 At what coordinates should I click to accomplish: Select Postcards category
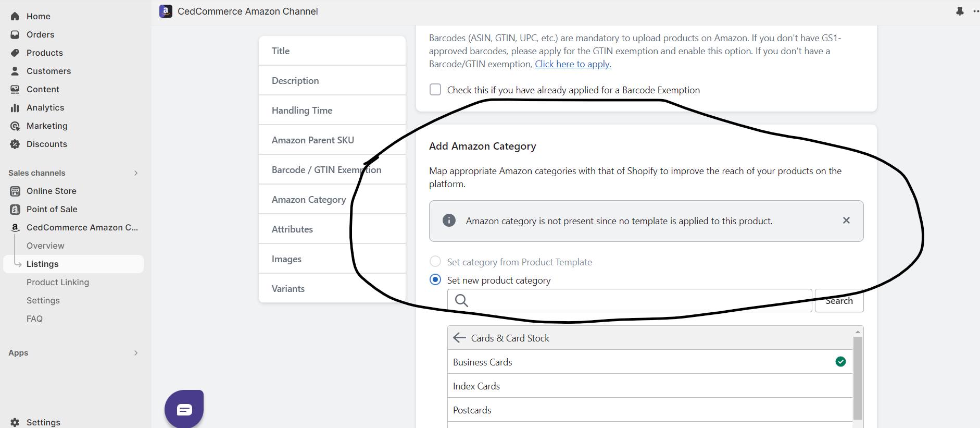(x=650, y=410)
